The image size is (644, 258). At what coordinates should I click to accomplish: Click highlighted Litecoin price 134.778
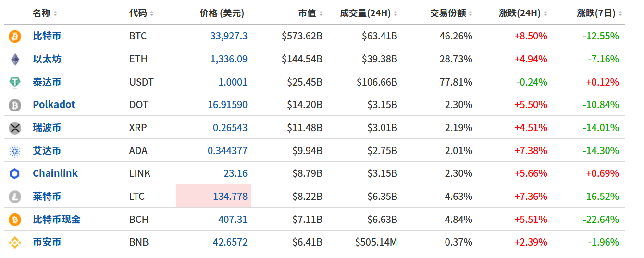230,197
